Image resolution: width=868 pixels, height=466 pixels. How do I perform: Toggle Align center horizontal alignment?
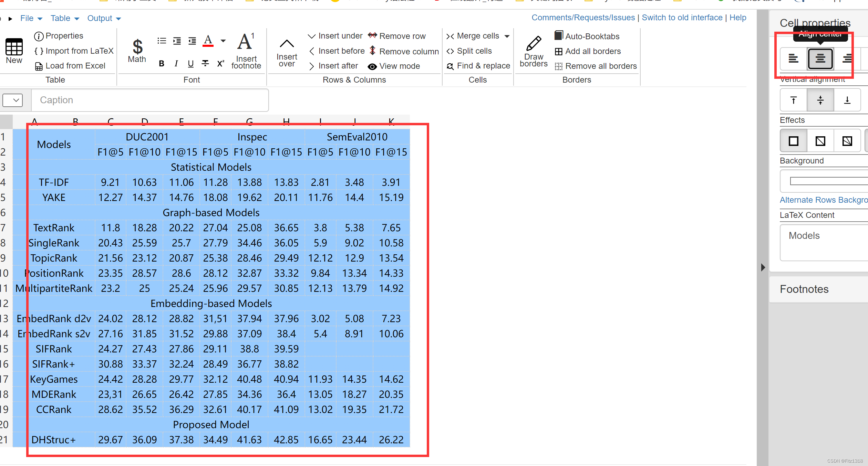pos(820,59)
